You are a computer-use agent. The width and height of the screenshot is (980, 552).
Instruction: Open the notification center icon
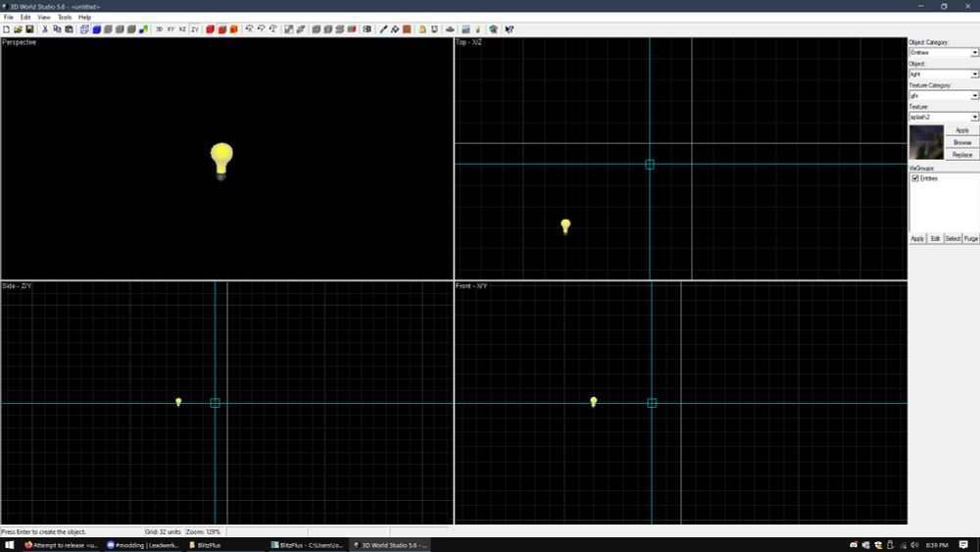tap(963, 545)
